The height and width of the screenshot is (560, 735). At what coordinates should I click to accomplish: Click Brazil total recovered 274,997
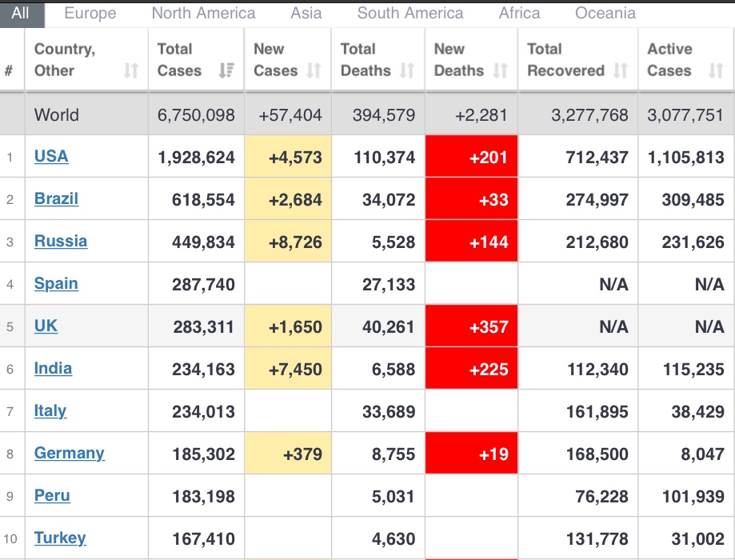[597, 200]
